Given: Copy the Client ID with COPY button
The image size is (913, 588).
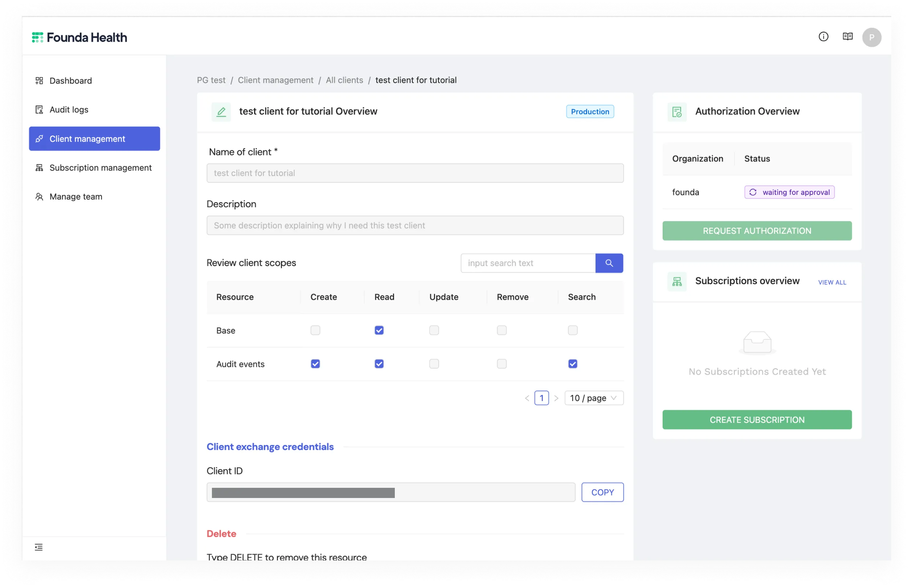Looking at the screenshot, I should (x=602, y=493).
